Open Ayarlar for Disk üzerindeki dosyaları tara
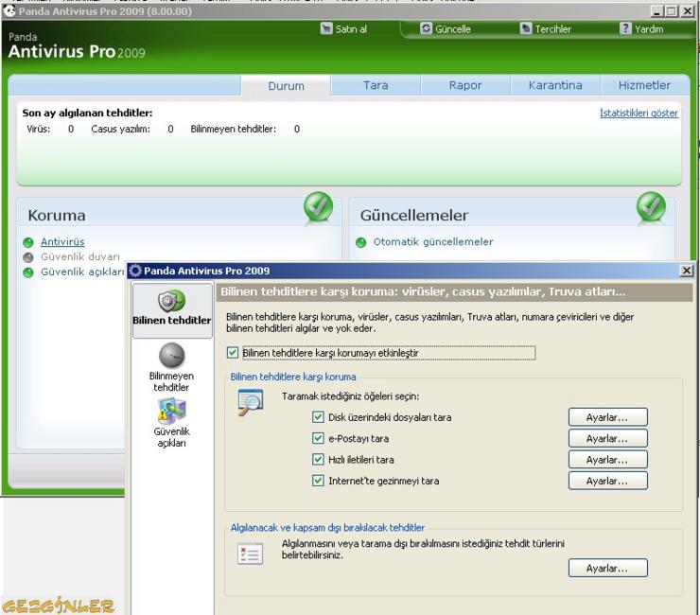 point(607,417)
